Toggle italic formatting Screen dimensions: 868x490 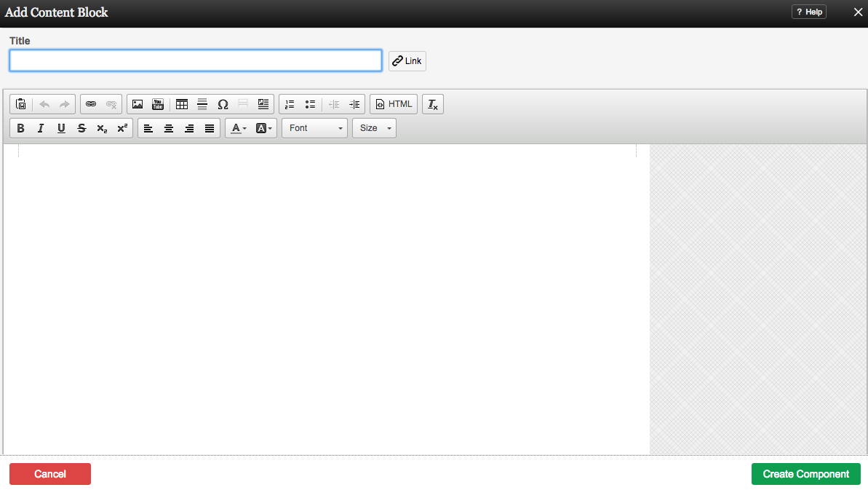41,128
